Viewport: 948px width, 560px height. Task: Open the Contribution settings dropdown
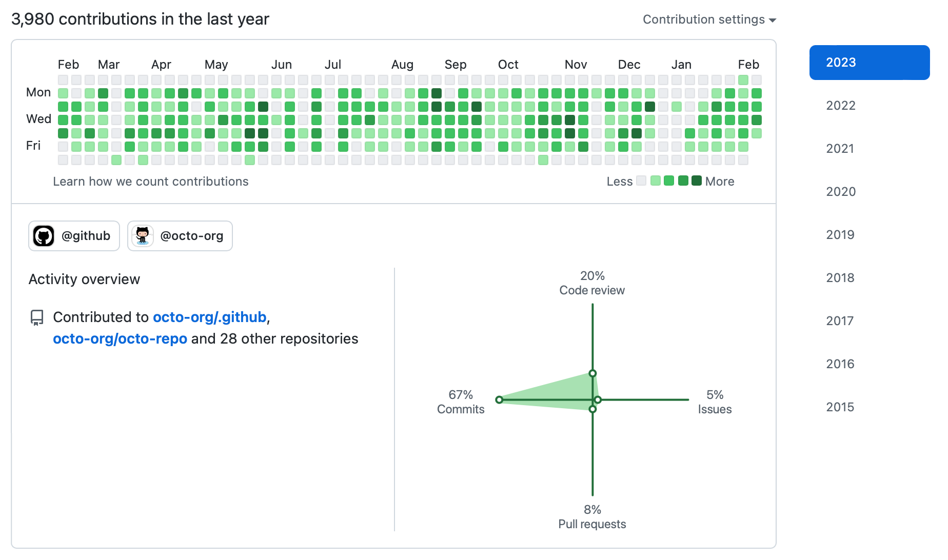point(709,19)
